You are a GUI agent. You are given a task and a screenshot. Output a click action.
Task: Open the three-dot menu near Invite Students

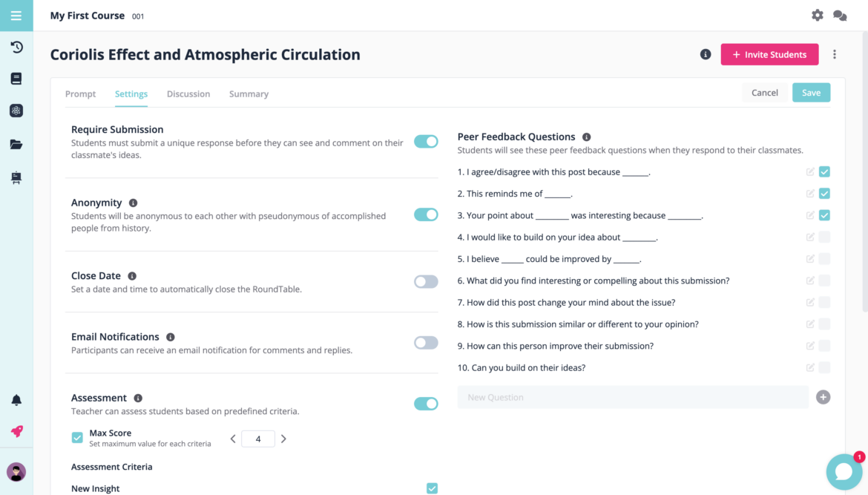tap(835, 54)
